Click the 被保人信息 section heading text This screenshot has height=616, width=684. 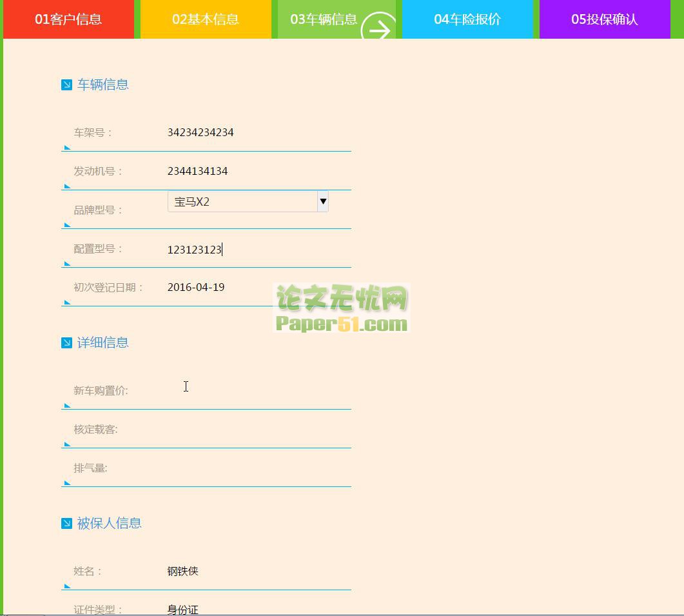point(109,523)
